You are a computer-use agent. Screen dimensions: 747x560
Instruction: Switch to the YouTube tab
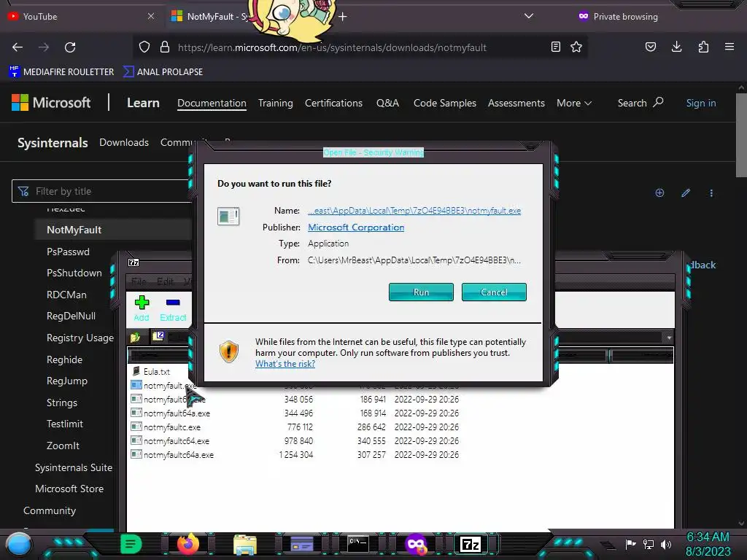[81, 16]
